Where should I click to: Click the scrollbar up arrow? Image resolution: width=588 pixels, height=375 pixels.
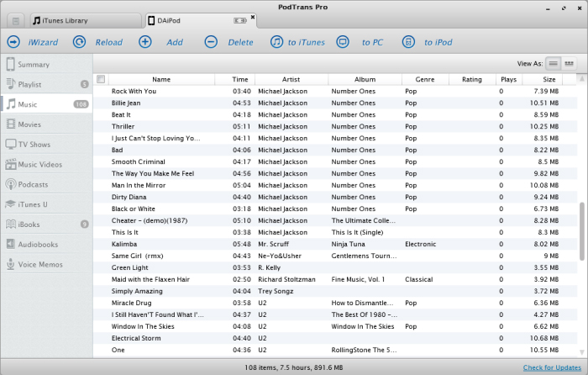click(x=582, y=78)
